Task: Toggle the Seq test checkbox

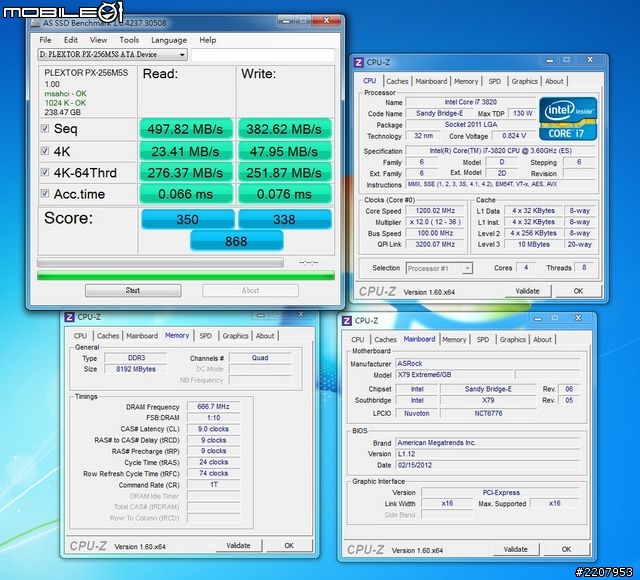Action: click(45, 129)
